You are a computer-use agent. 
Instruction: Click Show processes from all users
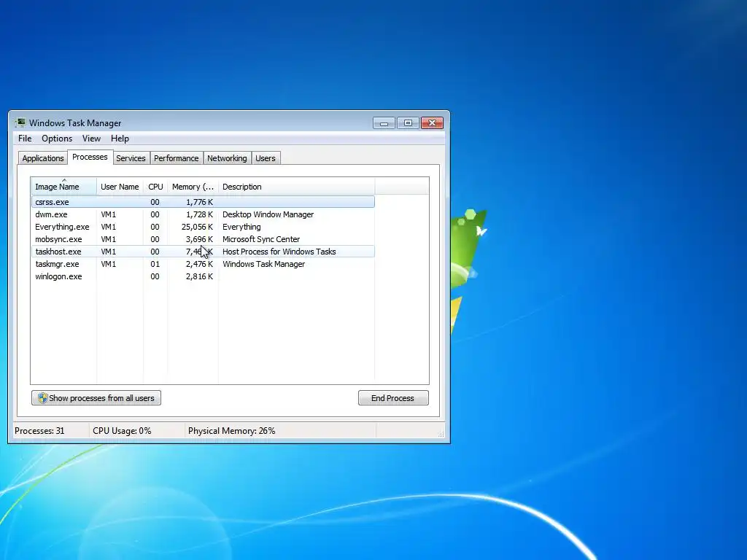pyautogui.click(x=96, y=398)
